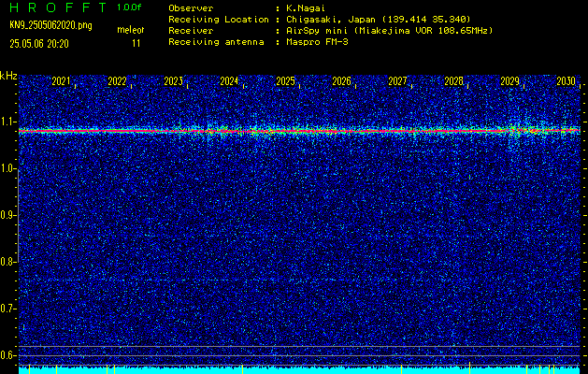Click the HROFFT title text
Image resolution: width=588 pixels, height=374 pixels.
tap(58, 7)
